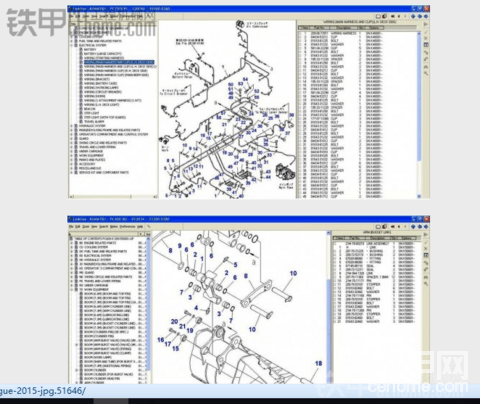Open the Zoom menu in the lower window
This screenshot has width=480, height=404.
(x=86, y=227)
